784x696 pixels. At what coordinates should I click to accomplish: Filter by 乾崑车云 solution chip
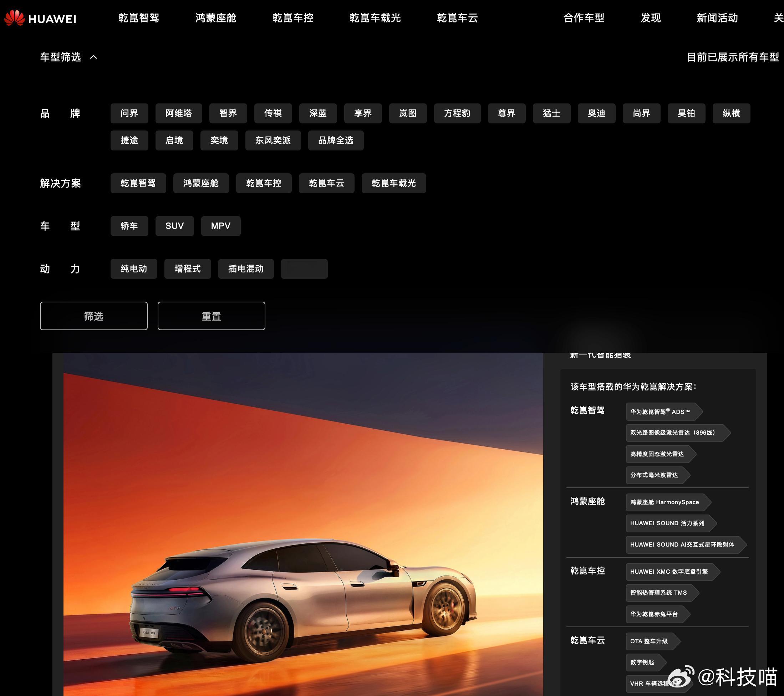(x=326, y=183)
